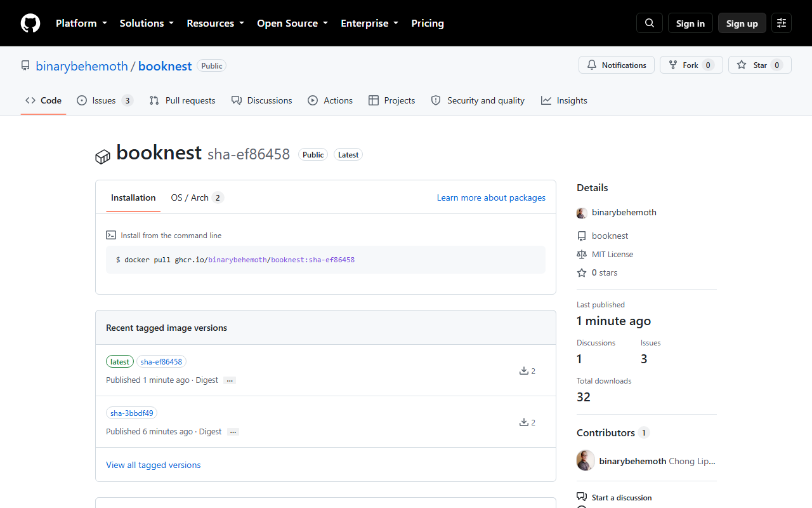The height and width of the screenshot is (508, 812).
Task: Switch to the Code tab
Action: [x=43, y=100]
